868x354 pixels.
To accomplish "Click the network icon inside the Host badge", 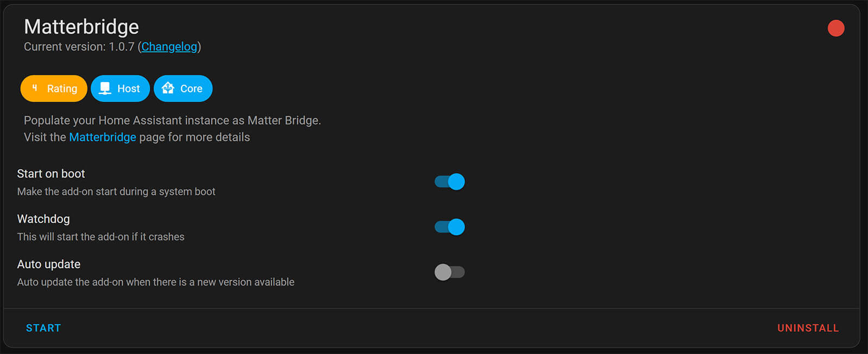I will click(x=105, y=88).
